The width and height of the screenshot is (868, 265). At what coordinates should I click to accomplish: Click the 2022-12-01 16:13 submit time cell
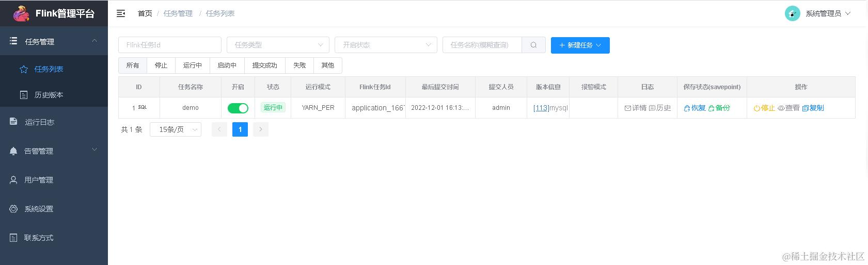(440, 108)
